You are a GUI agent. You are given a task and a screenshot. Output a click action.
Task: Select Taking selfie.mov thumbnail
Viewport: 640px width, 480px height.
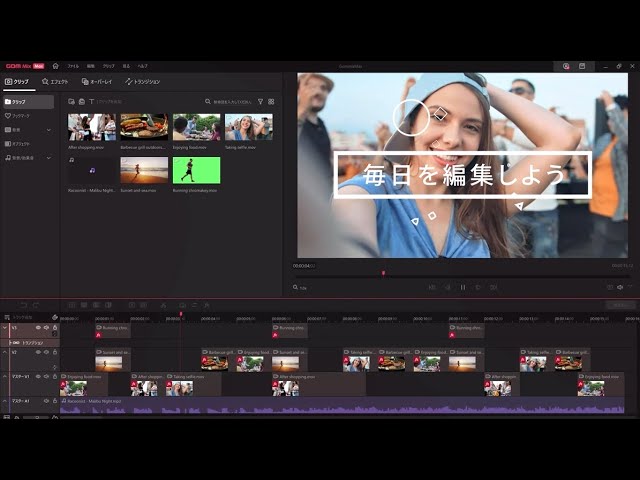click(x=249, y=127)
